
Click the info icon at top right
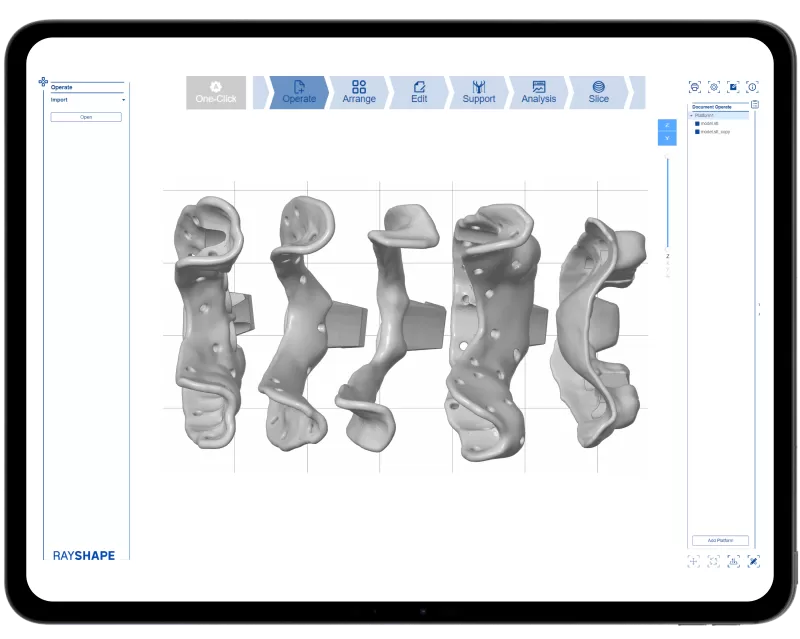(x=752, y=87)
